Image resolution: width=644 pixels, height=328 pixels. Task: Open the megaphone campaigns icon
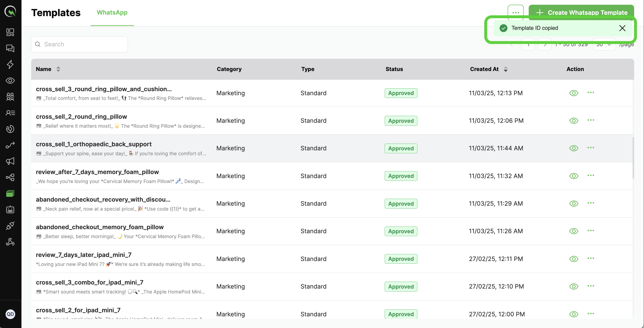pyautogui.click(x=10, y=161)
